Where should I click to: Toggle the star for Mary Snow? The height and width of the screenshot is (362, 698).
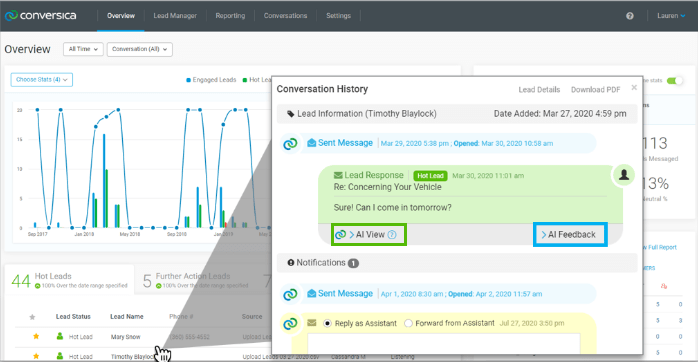pos(36,337)
